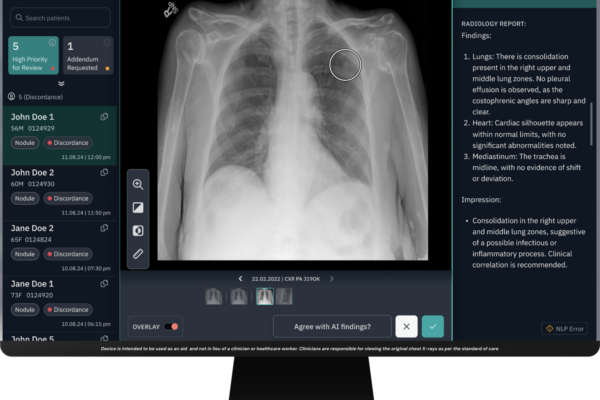Select the first X-ray thumbnail
The image size is (600, 400).
214,296
